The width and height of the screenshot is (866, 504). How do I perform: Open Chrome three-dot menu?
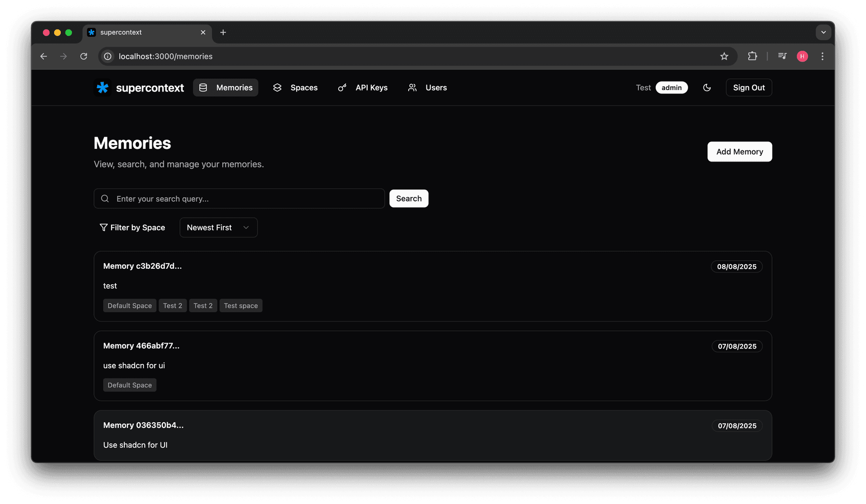click(x=822, y=56)
